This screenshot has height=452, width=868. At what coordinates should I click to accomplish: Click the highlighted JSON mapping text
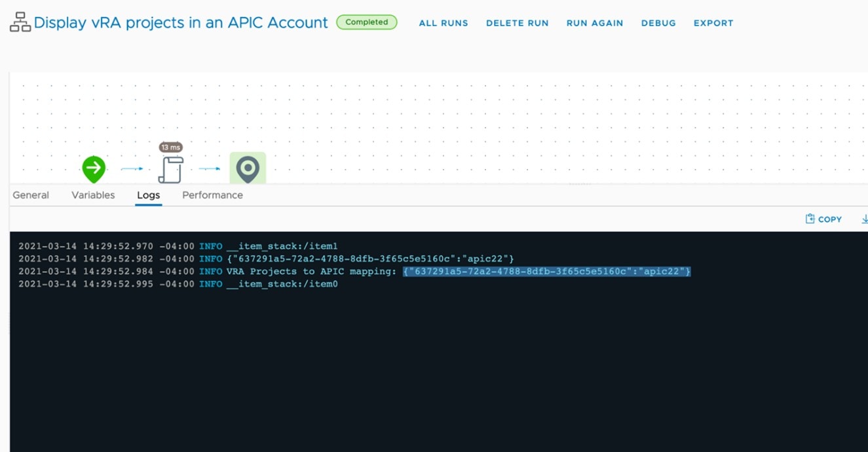[x=547, y=271]
